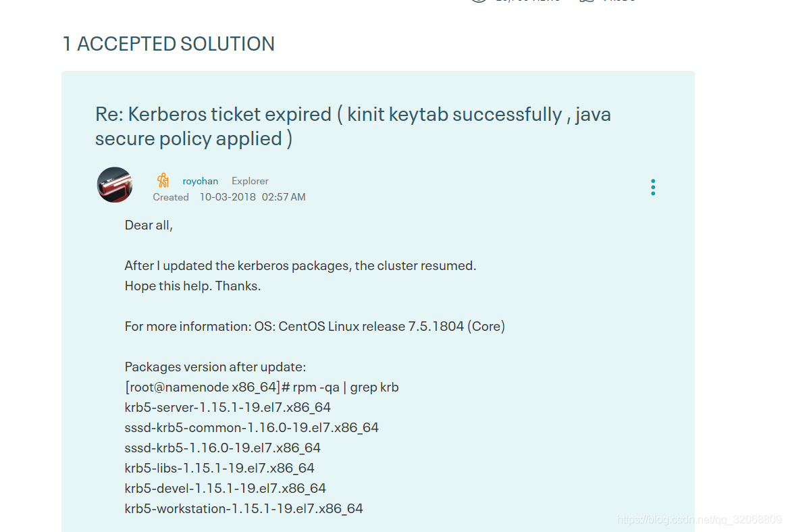This screenshot has width=788, height=532.
Task: Click the "Created" label beside the date
Action: click(171, 197)
